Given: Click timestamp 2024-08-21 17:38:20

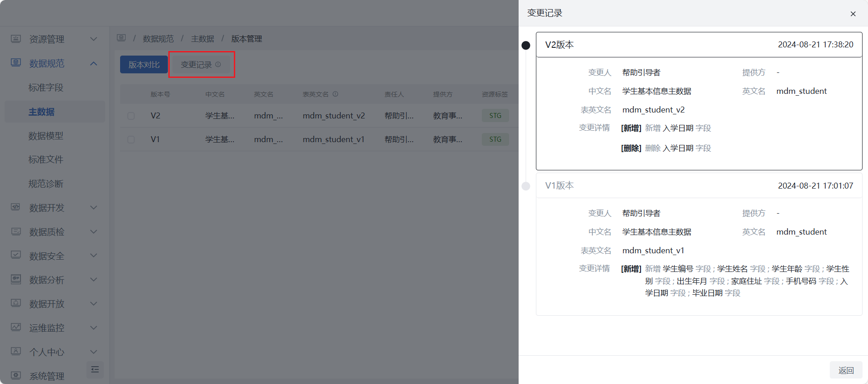Looking at the screenshot, I should pos(816,45).
